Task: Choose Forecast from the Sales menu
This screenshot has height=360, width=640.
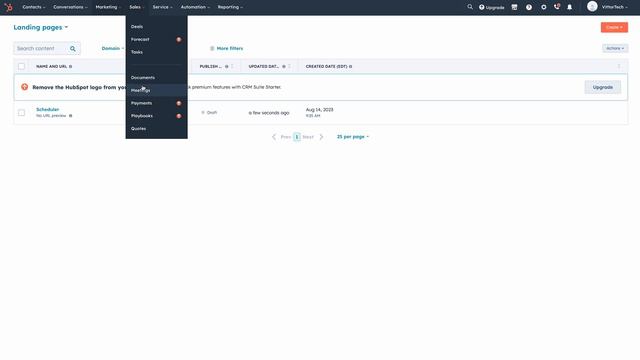Action: (156, 40)
